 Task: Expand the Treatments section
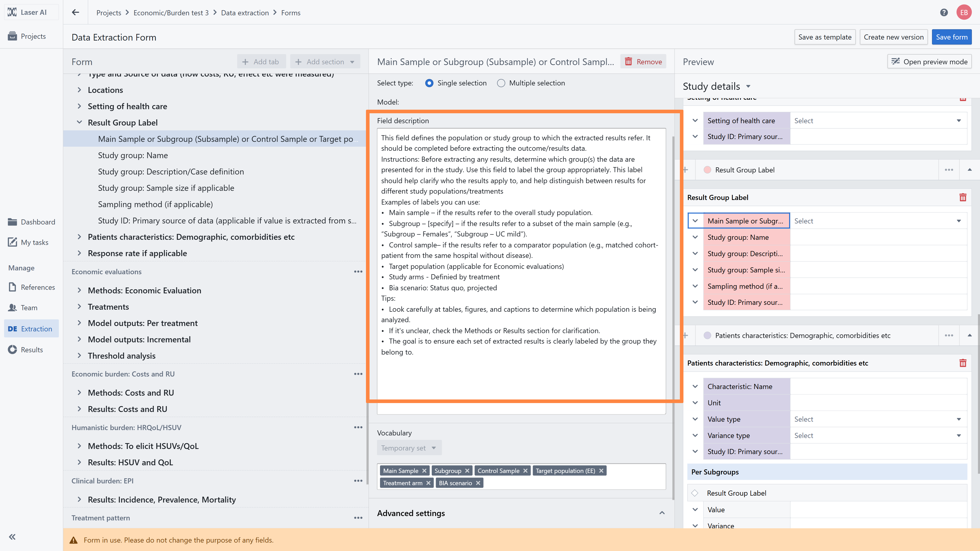79,306
